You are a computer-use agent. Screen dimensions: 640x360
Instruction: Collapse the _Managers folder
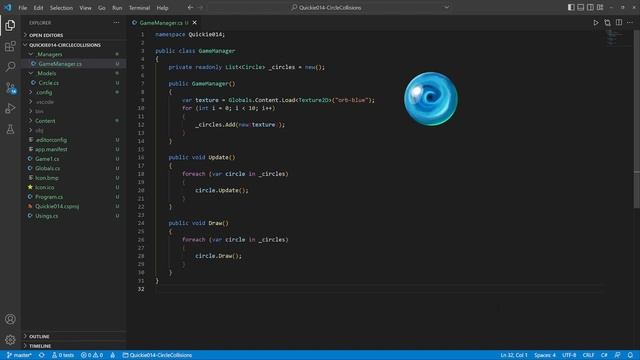pyautogui.click(x=73, y=54)
